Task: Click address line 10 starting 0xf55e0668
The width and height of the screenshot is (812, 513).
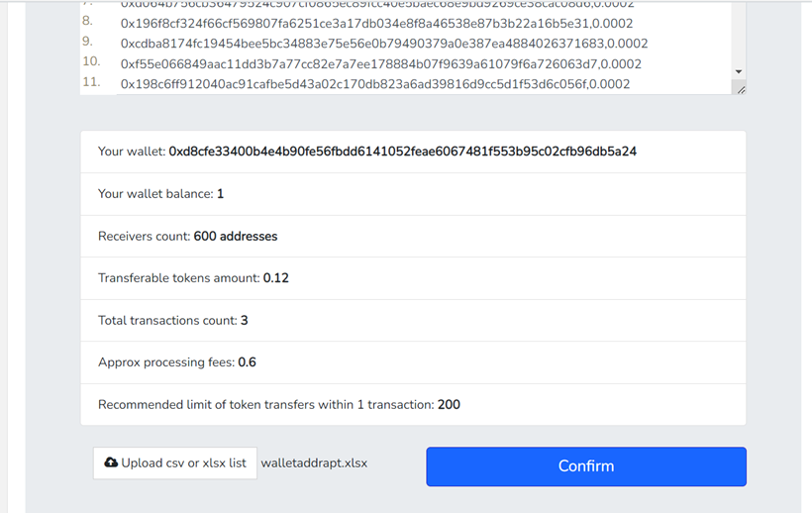Action: pyautogui.click(x=380, y=63)
